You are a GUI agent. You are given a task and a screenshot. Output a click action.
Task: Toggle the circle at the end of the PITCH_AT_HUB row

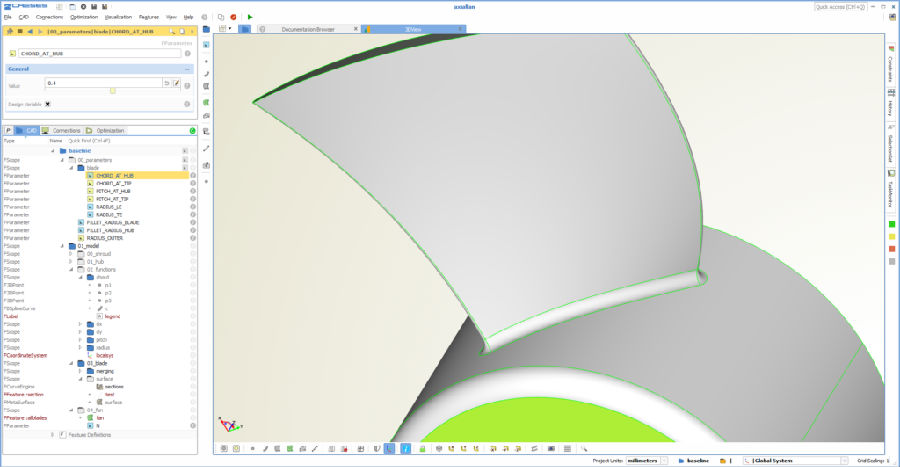193,191
